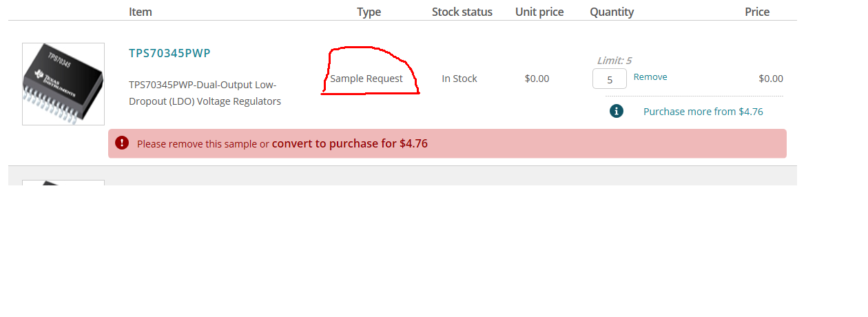
Task: Select convert to purchase for $4.76
Action: pos(350,144)
